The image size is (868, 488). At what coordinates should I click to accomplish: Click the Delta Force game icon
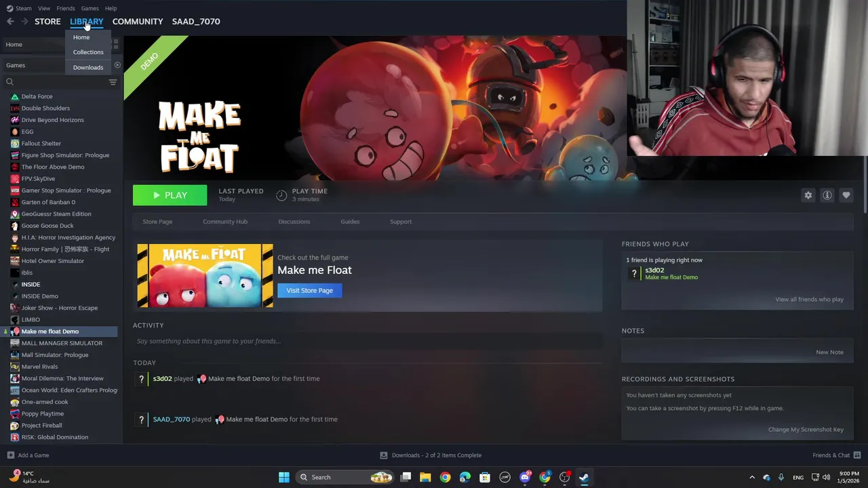(x=15, y=96)
